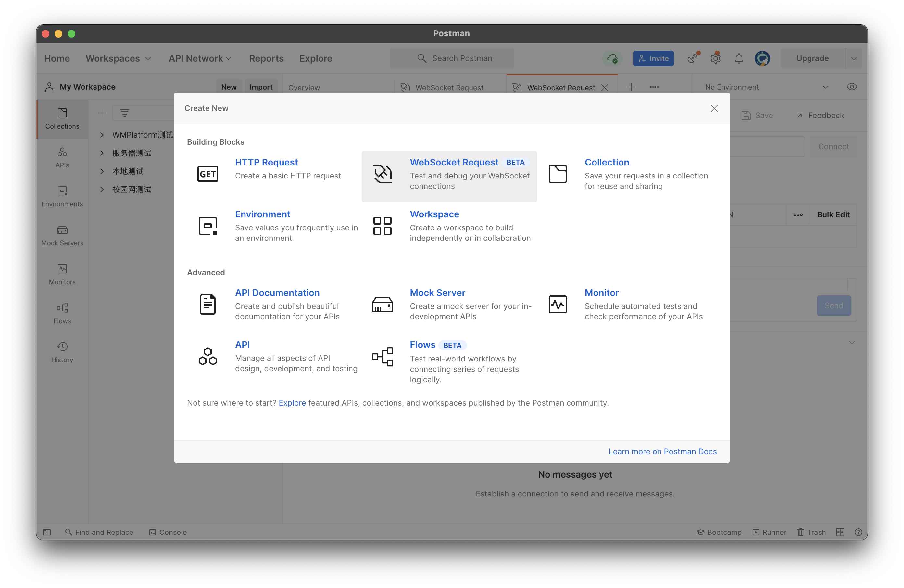
Task: Open the Reports menu
Action: [266, 58]
